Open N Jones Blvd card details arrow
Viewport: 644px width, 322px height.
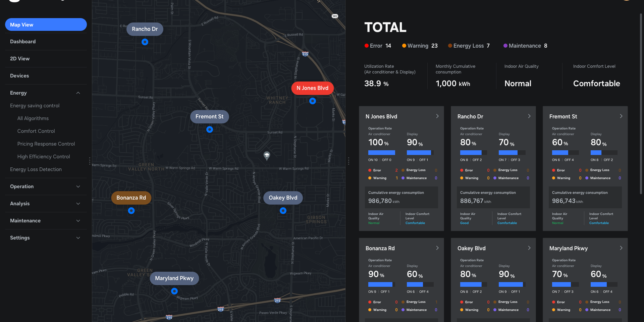pyautogui.click(x=437, y=116)
